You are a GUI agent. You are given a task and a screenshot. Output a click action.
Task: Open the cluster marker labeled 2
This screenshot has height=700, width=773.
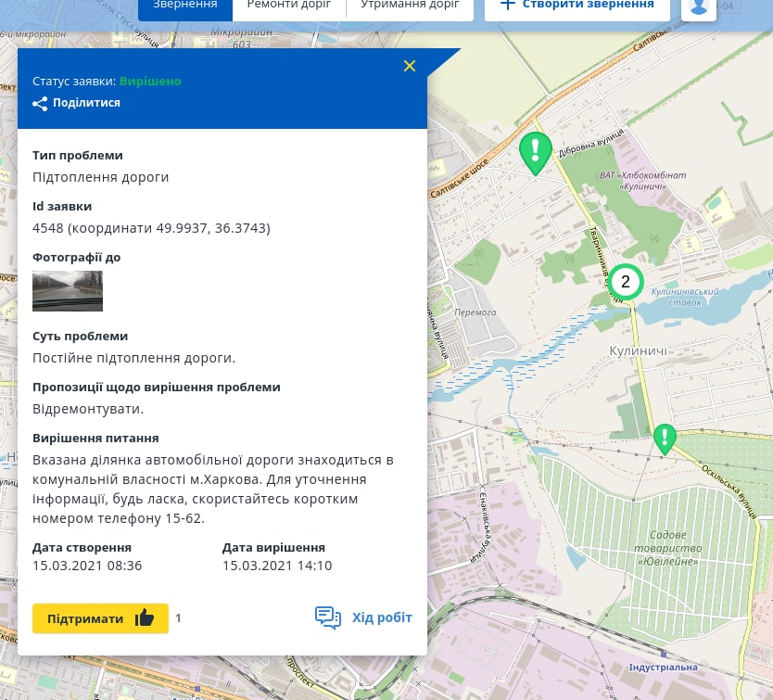pos(626,282)
